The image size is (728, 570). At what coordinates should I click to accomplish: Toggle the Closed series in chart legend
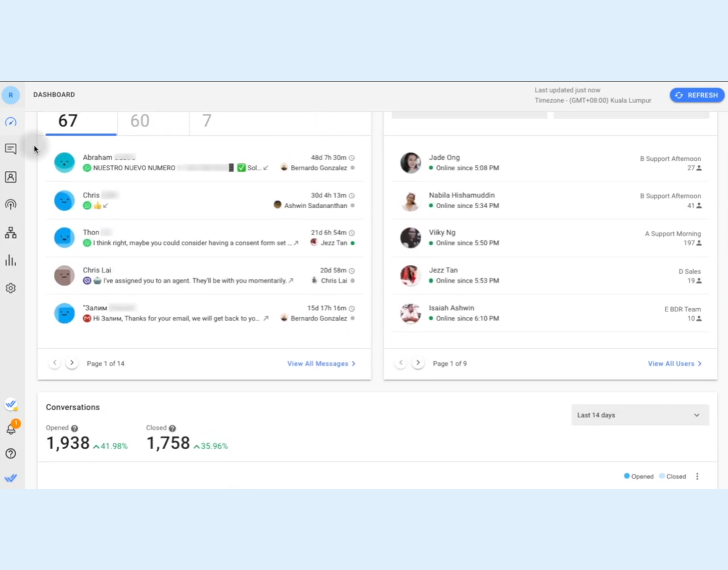click(x=673, y=477)
